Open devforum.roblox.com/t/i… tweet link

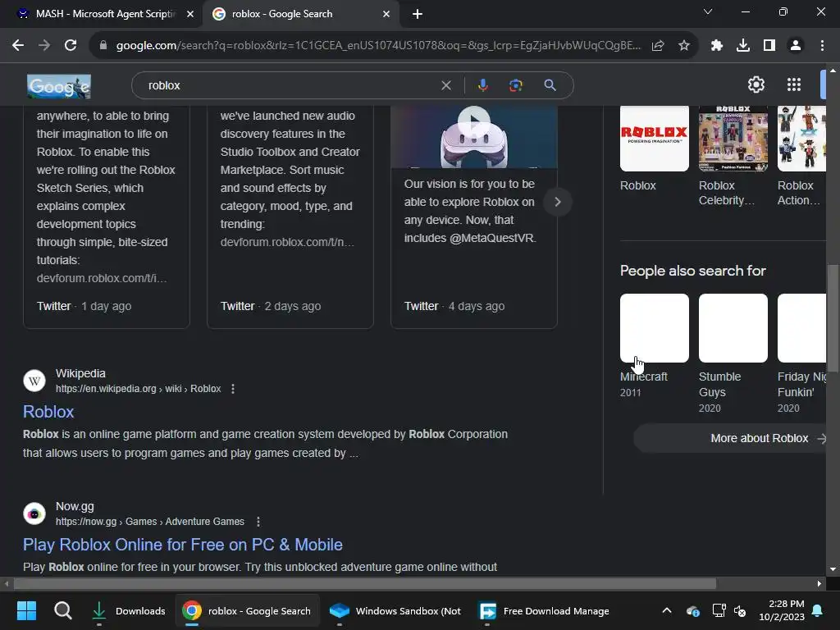(102, 278)
